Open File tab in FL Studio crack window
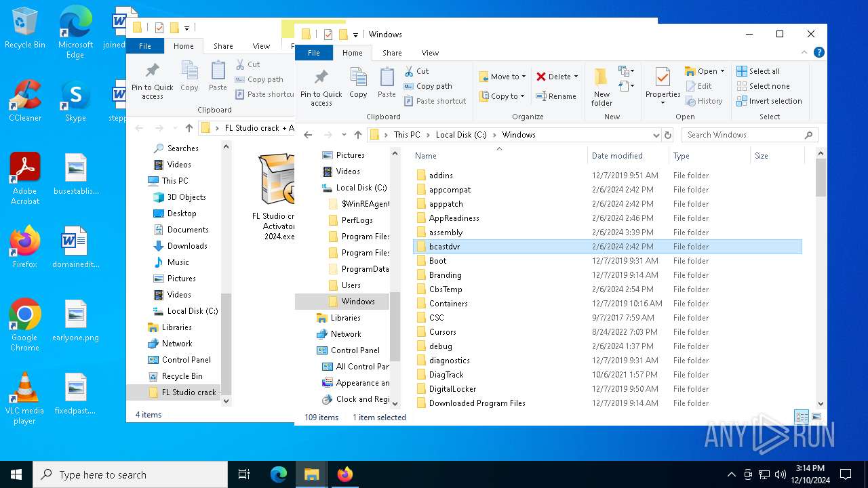Screen dimensions: 868x488 point(144,46)
